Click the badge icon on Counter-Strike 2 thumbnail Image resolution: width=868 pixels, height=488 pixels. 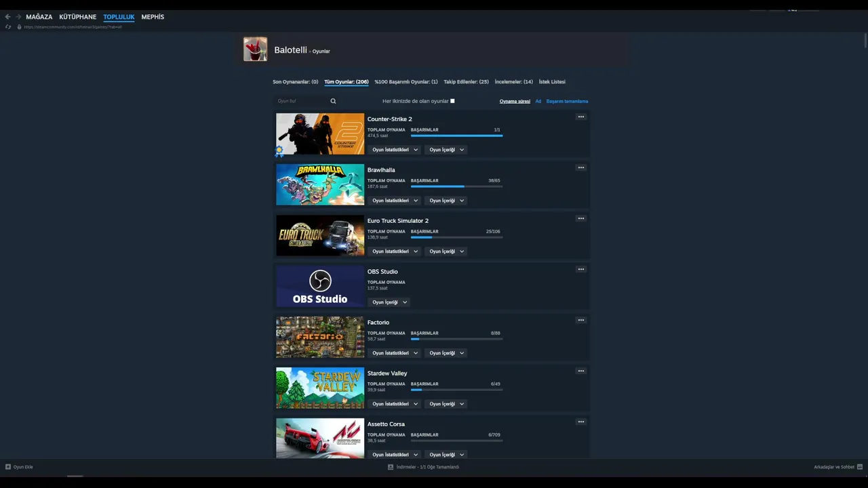click(279, 151)
